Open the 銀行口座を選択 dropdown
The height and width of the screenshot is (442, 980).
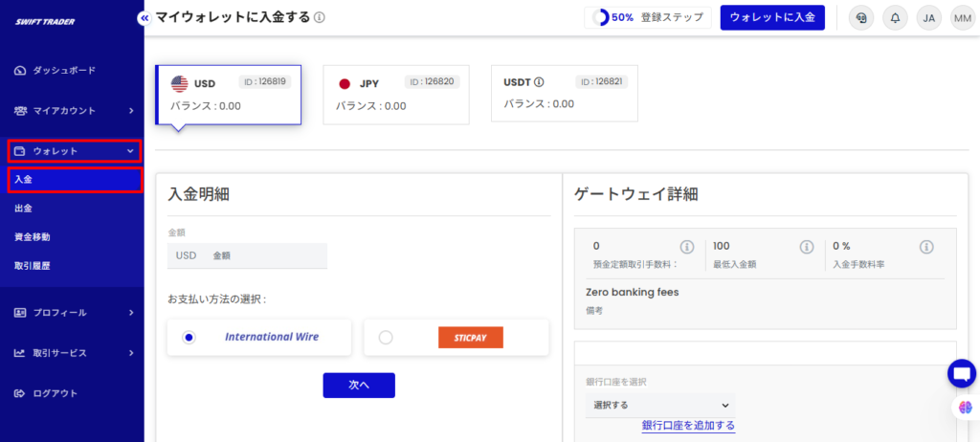[660, 405]
